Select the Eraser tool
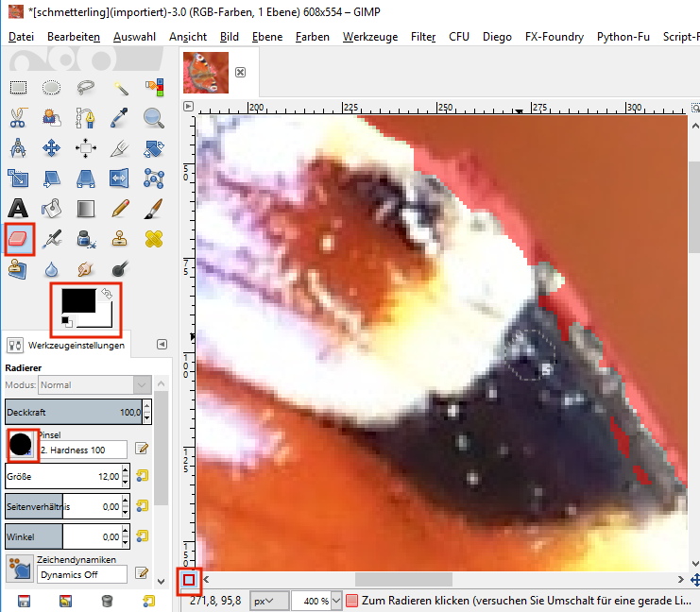The height and width of the screenshot is (612, 700). [x=20, y=239]
